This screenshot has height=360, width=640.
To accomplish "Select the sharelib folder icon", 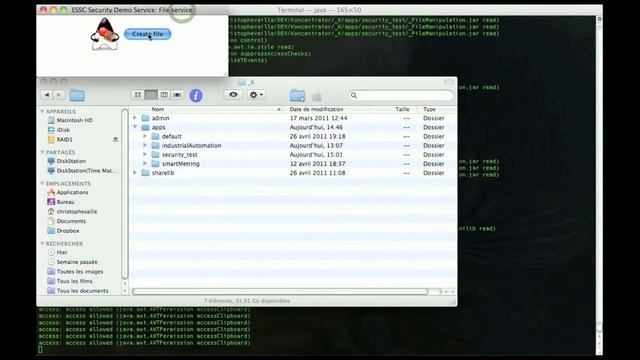I will pos(145,173).
